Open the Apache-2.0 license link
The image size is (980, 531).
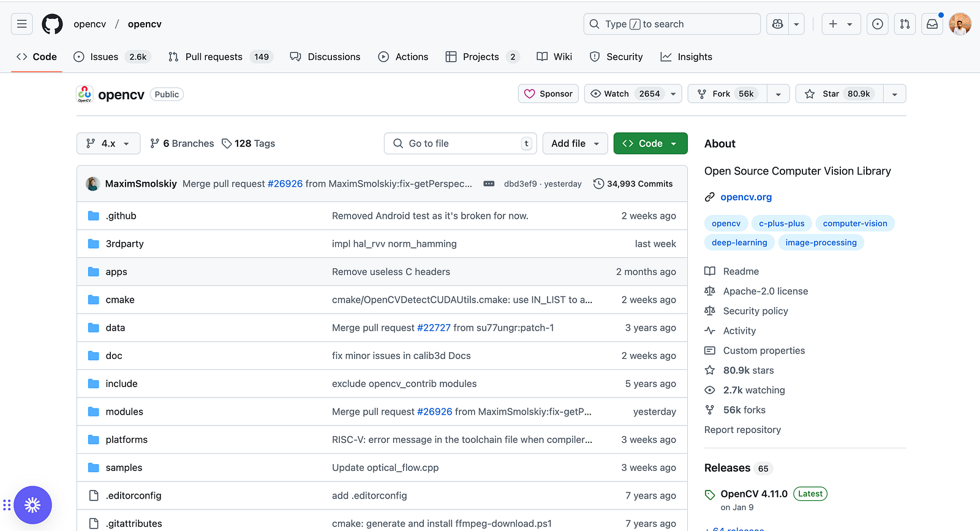tap(766, 292)
